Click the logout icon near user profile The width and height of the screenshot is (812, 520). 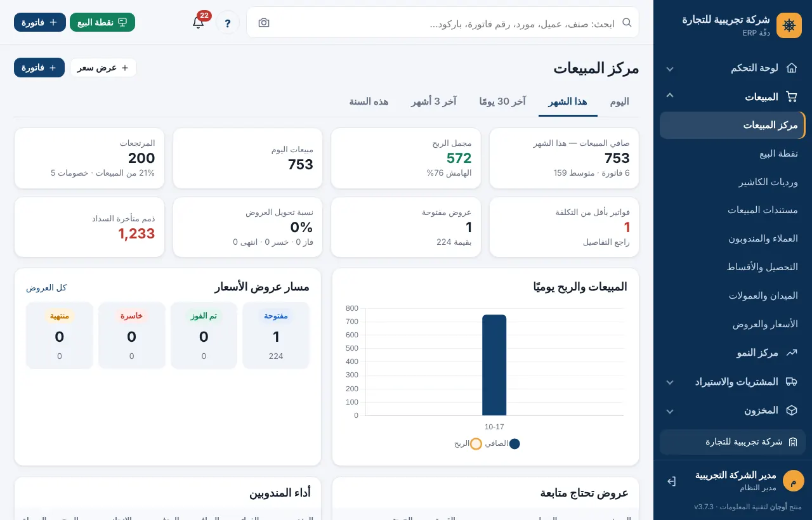click(672, 481)
